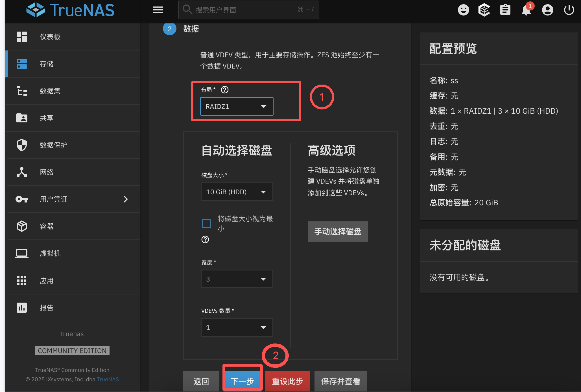This screenshot has width=581, height=392.
Task: Click the 下一步 next button
Action: coord(242,381)
